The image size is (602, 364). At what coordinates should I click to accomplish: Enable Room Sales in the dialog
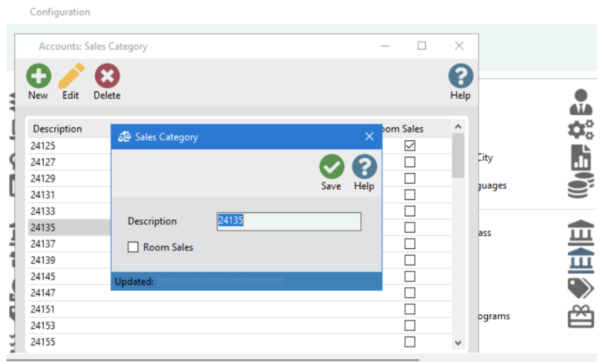coord(133,247)
